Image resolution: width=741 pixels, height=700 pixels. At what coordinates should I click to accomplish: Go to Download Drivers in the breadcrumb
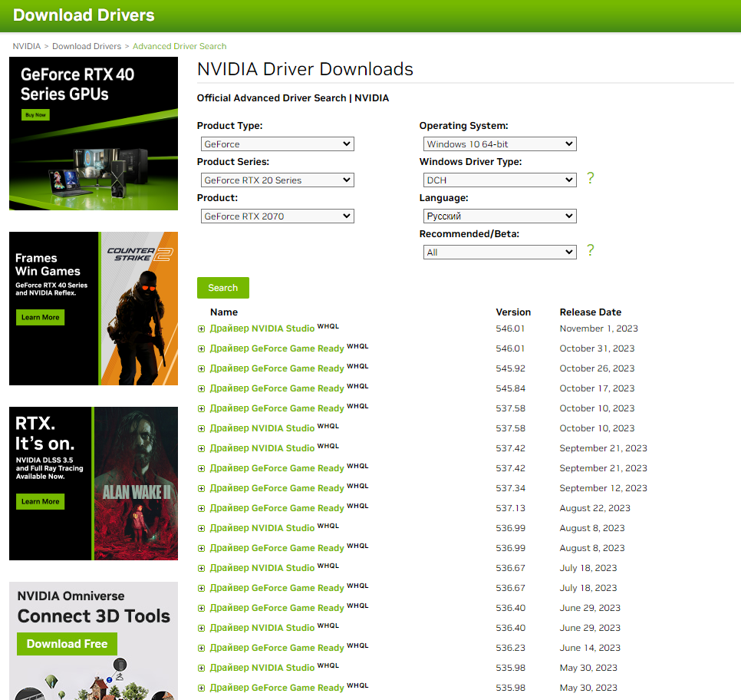coord(86,46)
